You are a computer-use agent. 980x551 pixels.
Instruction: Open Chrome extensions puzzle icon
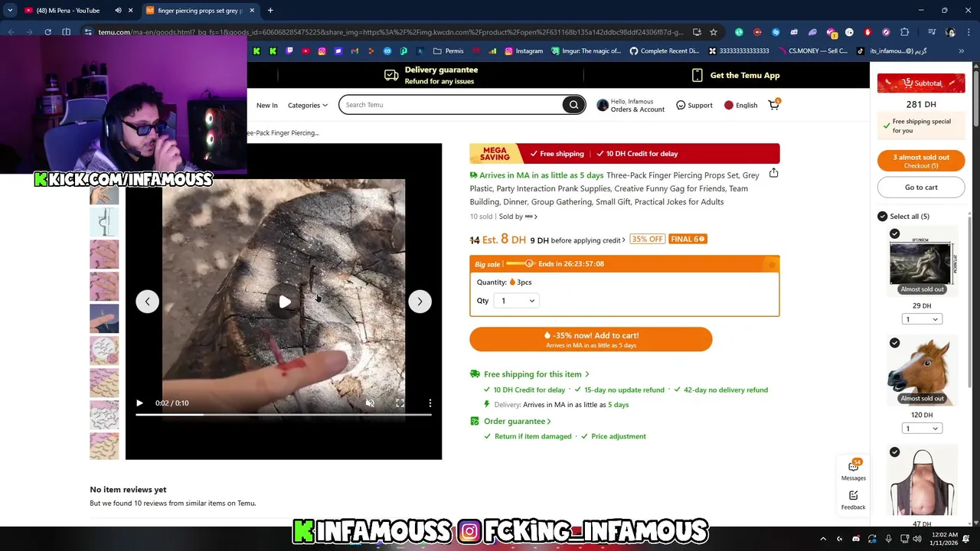[x=904, y=32]
